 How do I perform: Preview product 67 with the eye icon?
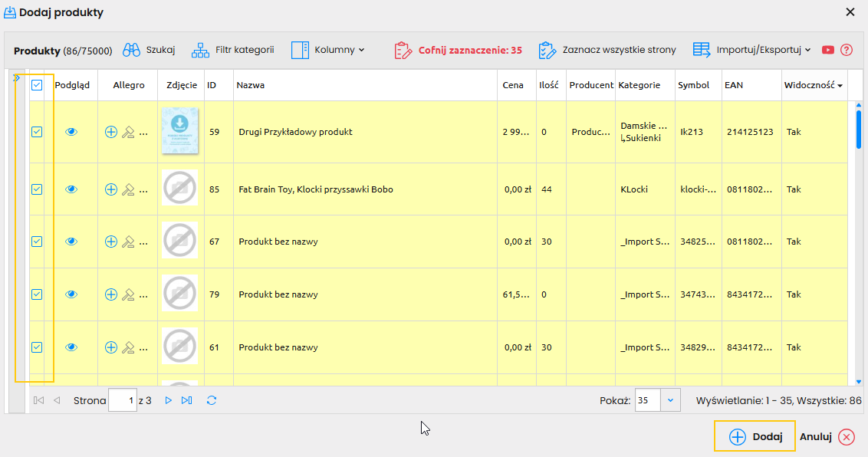coord(71,242)
